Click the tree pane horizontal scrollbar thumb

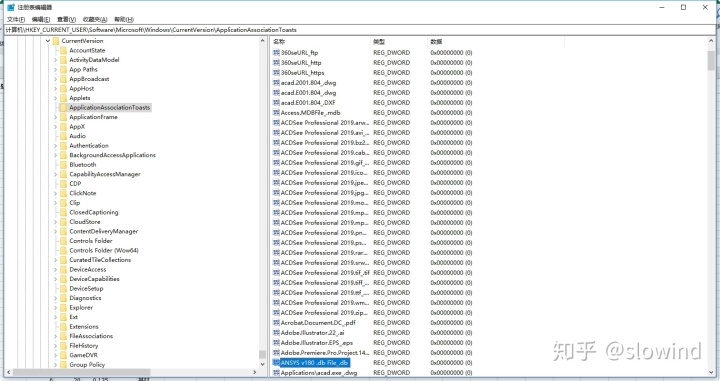pyautogui.click(x=81, y=372)
